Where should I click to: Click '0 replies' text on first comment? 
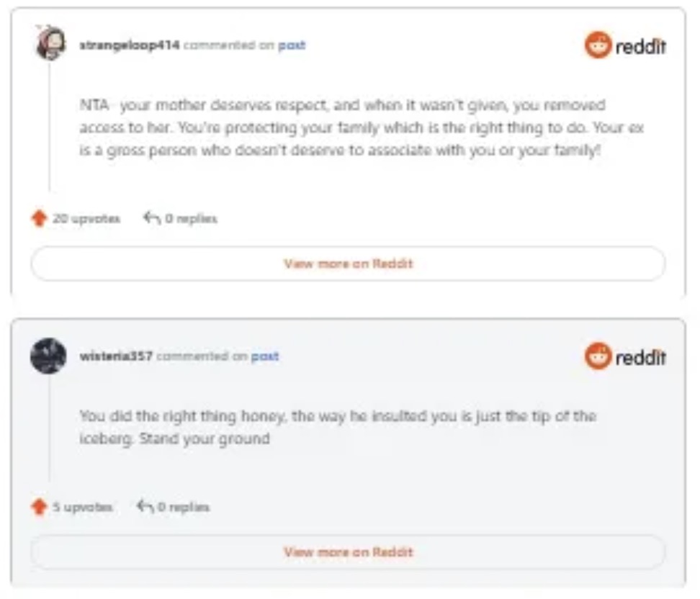tap(190, 218)
